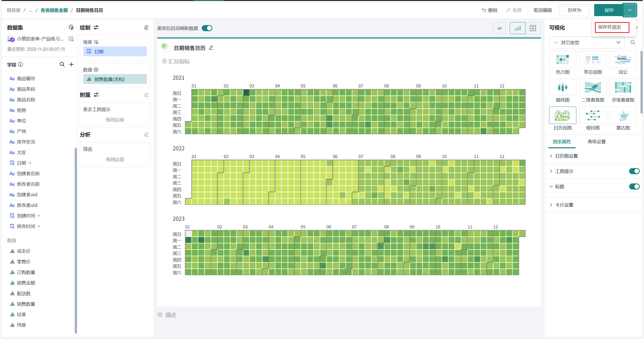Viewport: 644px width, 339px height.
Task: Click 取消编辑 to cancel editing
Action: pyautogui.click(x=543, y=10)
